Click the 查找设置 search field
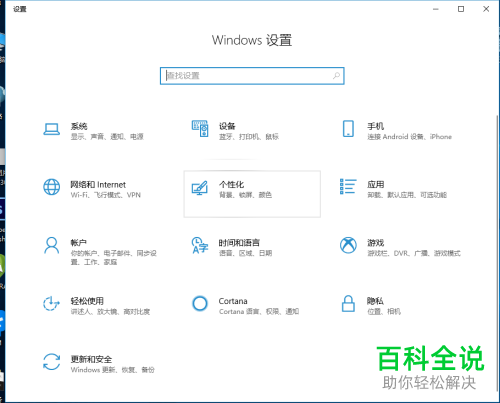 [x=252, y=76]
